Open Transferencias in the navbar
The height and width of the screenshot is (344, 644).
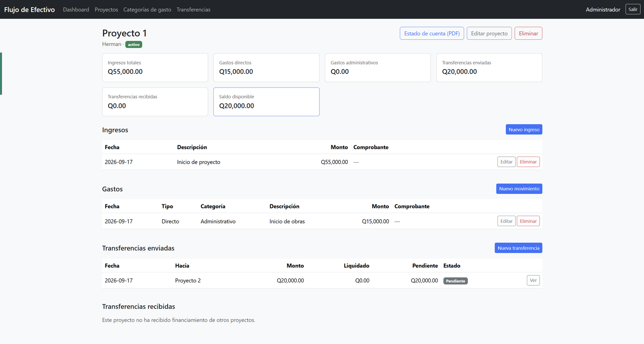pyautogui.click(x=194, y=10)
